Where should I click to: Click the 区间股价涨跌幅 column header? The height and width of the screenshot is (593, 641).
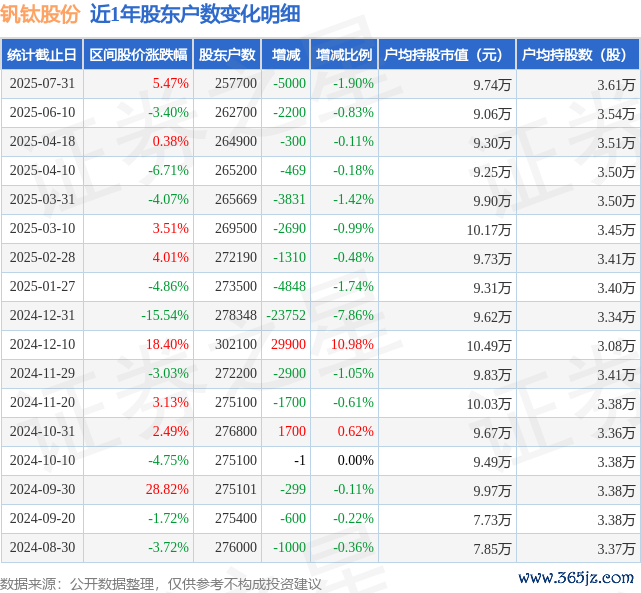pyautogui.click(x=138, y=54)
